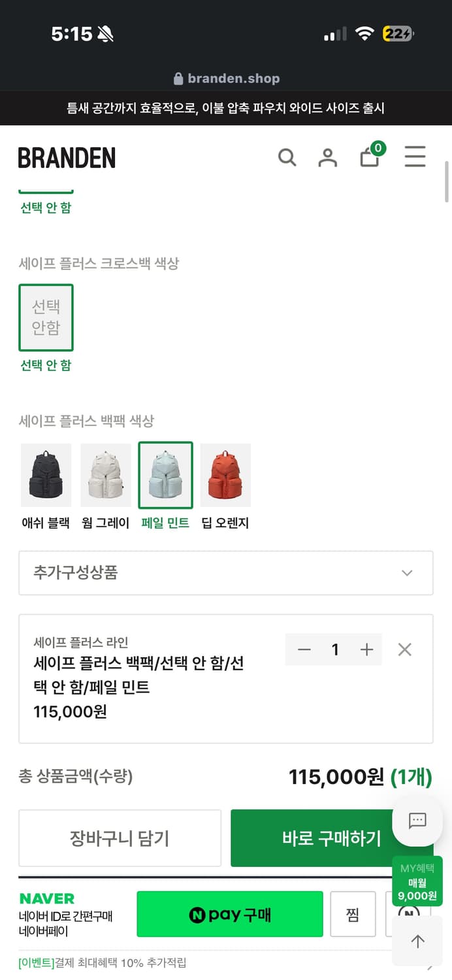Select the 웜 그레이 color swatch thumbnail
Image resolution: width=452 pixels, height=980 pixels.
[x=106, y=475]
